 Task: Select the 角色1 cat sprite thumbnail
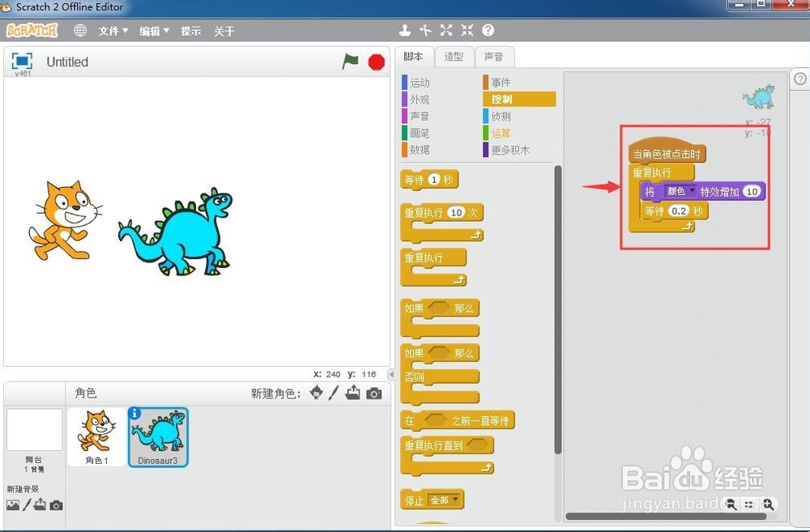[96, 437]
